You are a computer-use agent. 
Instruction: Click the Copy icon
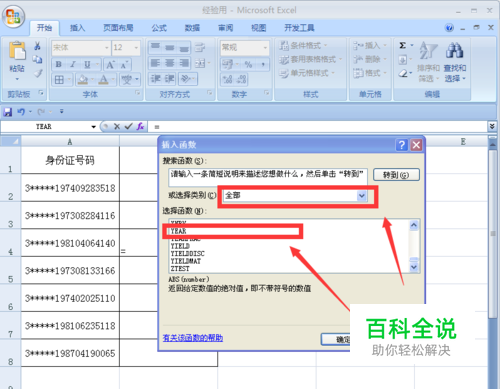click(37, 59)
